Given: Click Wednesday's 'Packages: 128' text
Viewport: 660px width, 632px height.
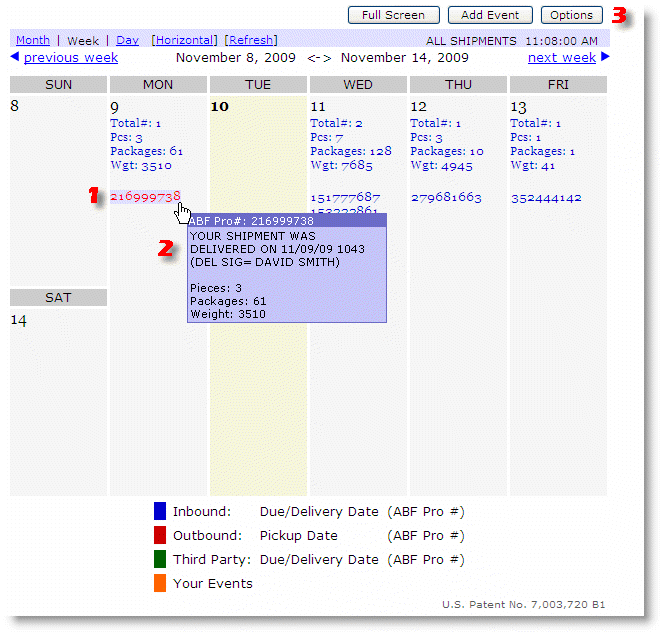Looking at the screenshot, I should [351, 151].
